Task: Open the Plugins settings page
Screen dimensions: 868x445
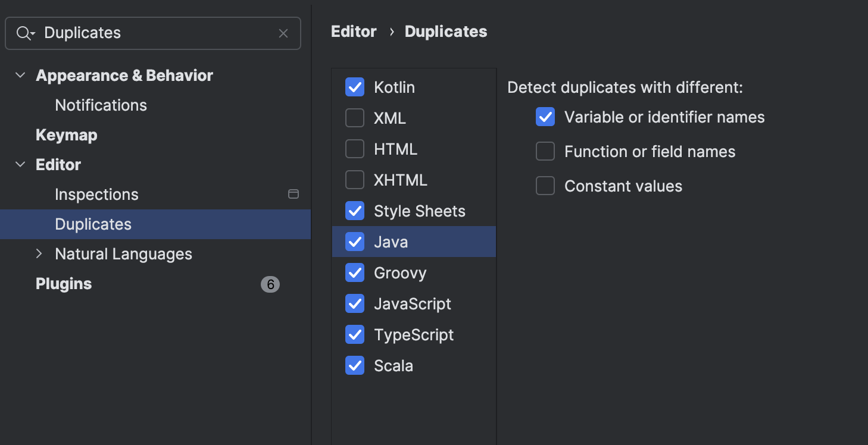Action: [x=64, y=284]
